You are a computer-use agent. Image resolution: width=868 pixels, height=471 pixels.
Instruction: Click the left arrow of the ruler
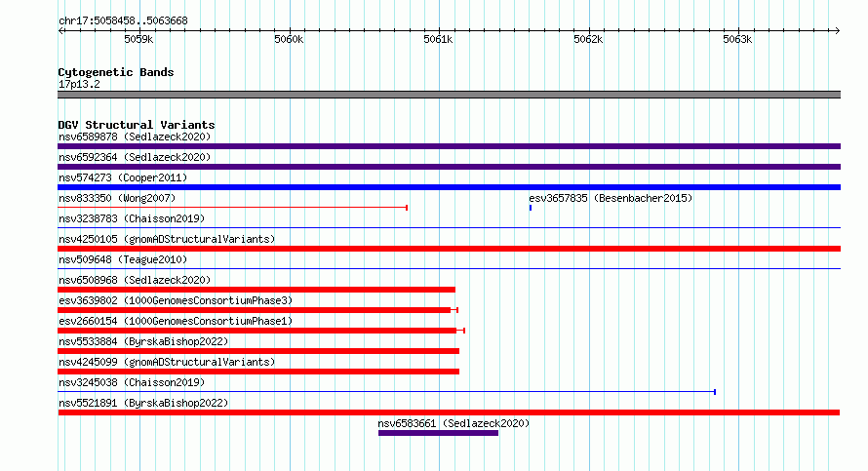coord(60,30)
